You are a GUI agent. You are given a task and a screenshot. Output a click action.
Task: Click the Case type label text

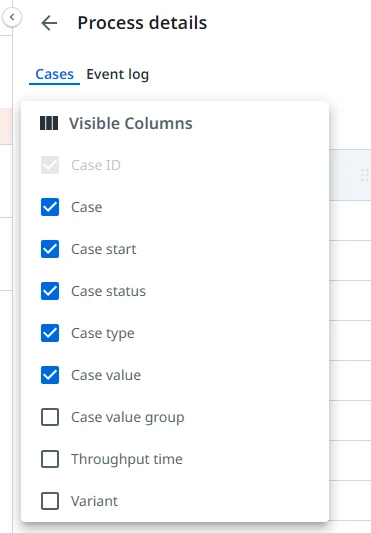(x=103, y=333)
